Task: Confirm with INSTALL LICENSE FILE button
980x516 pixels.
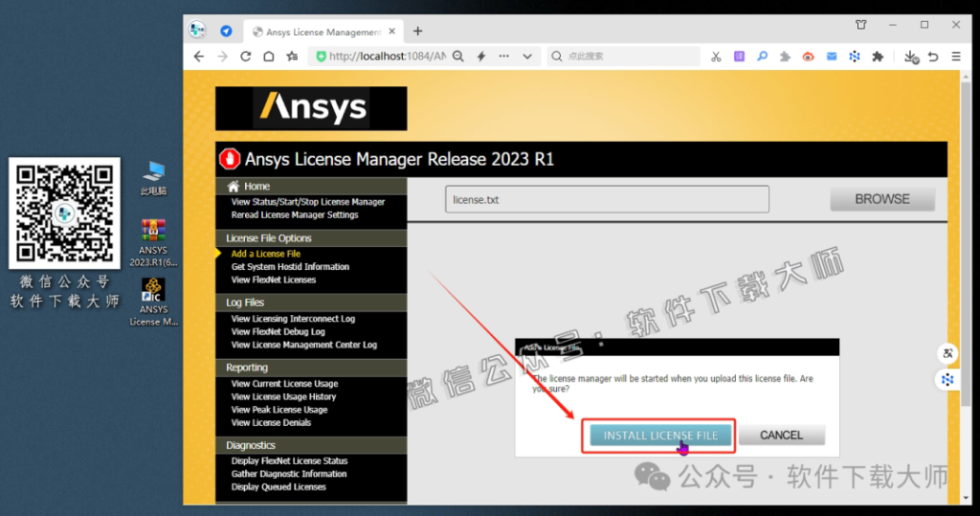Action: pos(660,436)
